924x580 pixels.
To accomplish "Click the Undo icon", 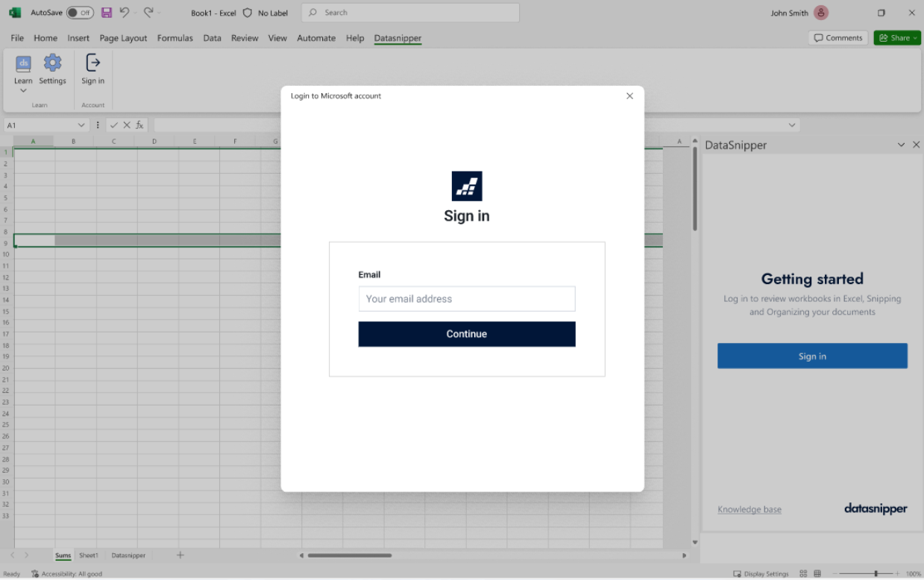I will 125,12.
